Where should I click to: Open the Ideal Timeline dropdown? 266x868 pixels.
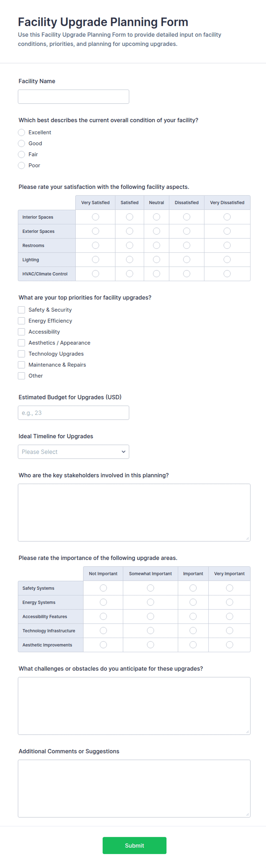coord(74,452)
